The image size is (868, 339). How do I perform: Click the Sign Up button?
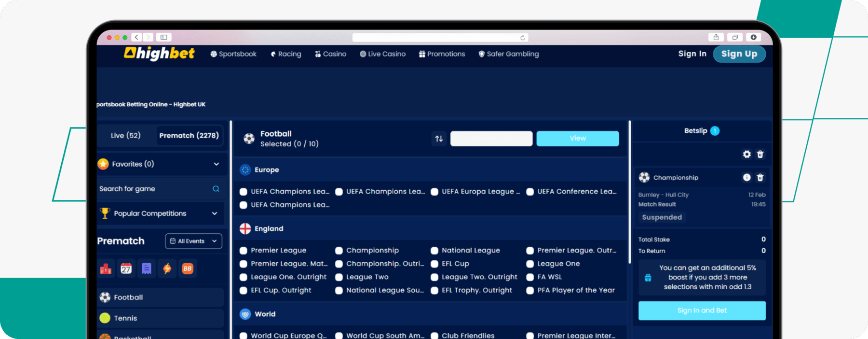tap(739, 54)
